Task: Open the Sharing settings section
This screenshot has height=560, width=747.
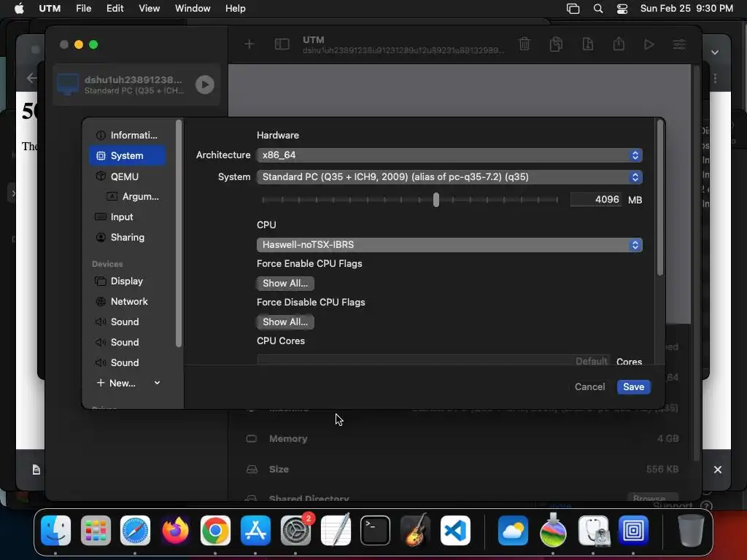Action: pos(127,237)
